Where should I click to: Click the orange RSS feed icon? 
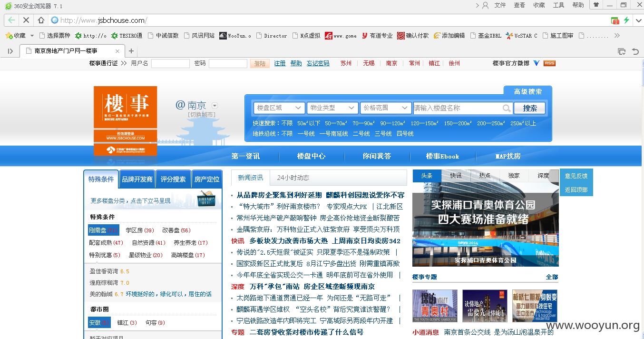pyautogui.click(x=549, y=63)
